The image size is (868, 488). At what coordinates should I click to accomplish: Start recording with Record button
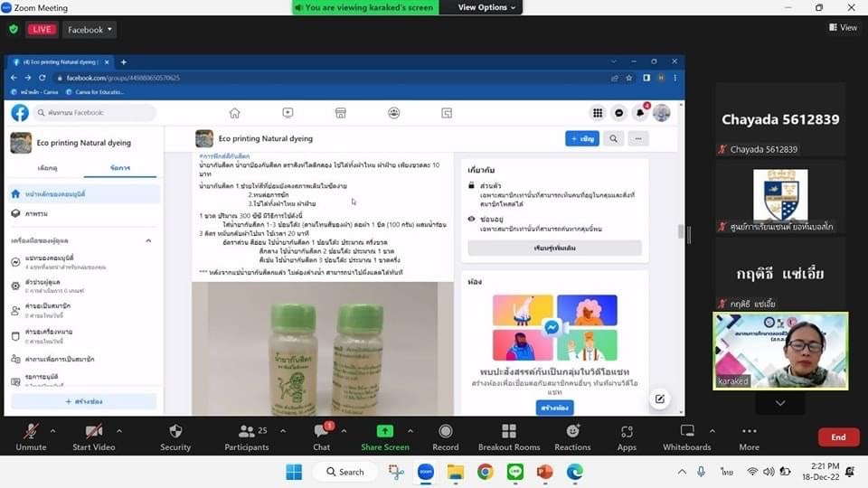click(x=445, y=432)
